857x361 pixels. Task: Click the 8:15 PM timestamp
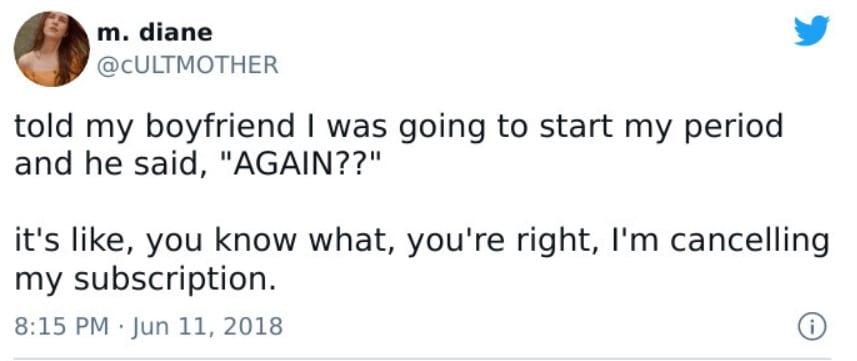(61, 327)
